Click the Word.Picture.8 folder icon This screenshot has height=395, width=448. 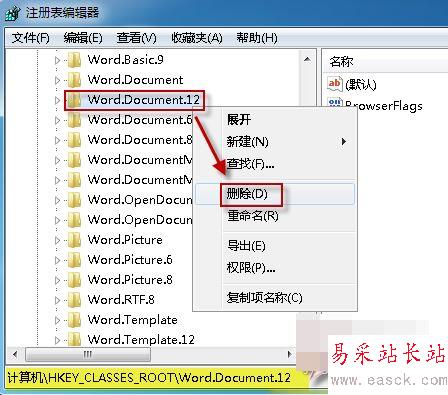74,280
